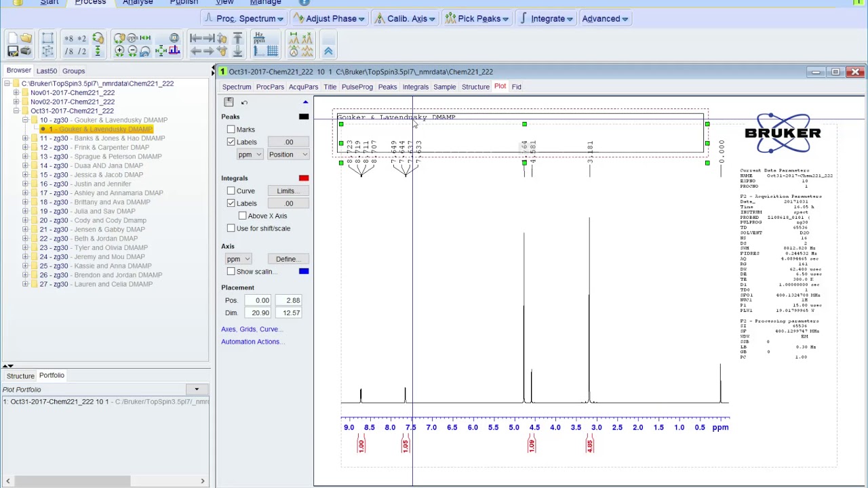Check the Show scaling checkbox
868x488 pixels.
click(231, 272)
